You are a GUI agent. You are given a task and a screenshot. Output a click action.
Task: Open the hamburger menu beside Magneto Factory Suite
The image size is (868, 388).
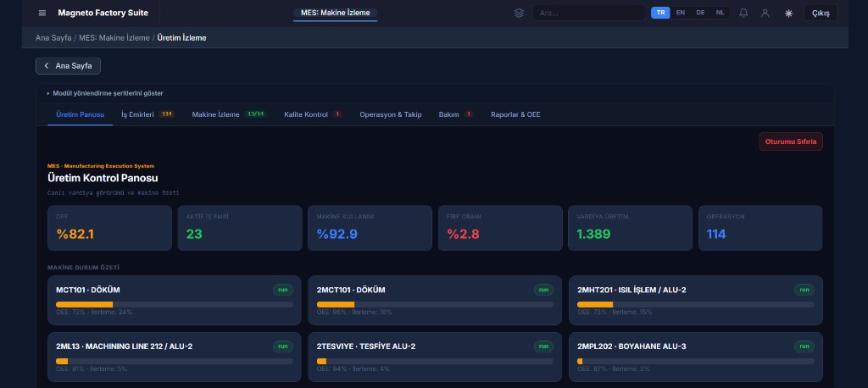[42, 13]
